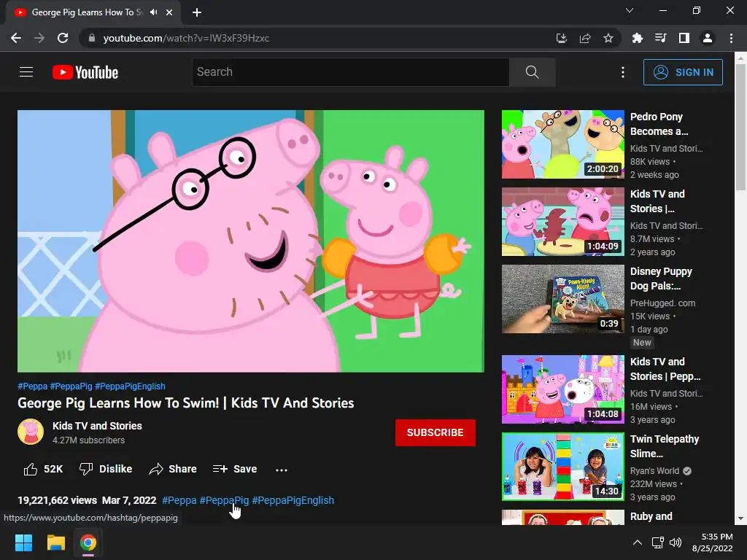This screenshot has width=747, height=560.
Task: Click 19,221,662 views text
Action: coord(57,500)
